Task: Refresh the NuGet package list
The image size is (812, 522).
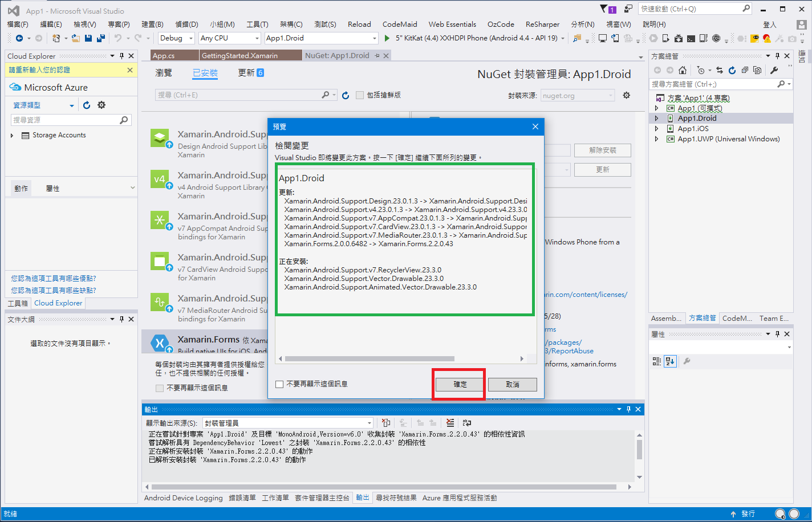Action: point(346,95)
